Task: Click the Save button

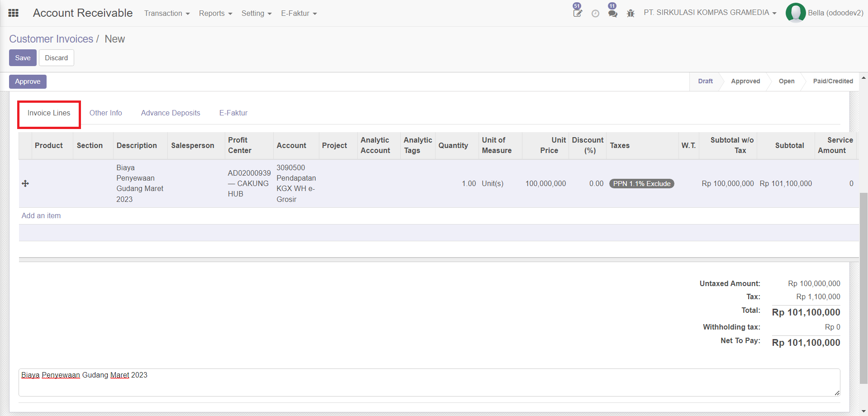Action: coord(23,58)
